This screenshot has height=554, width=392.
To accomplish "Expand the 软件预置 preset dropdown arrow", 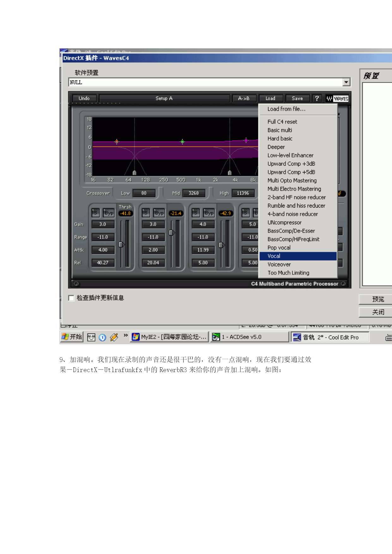I will 347,82.
